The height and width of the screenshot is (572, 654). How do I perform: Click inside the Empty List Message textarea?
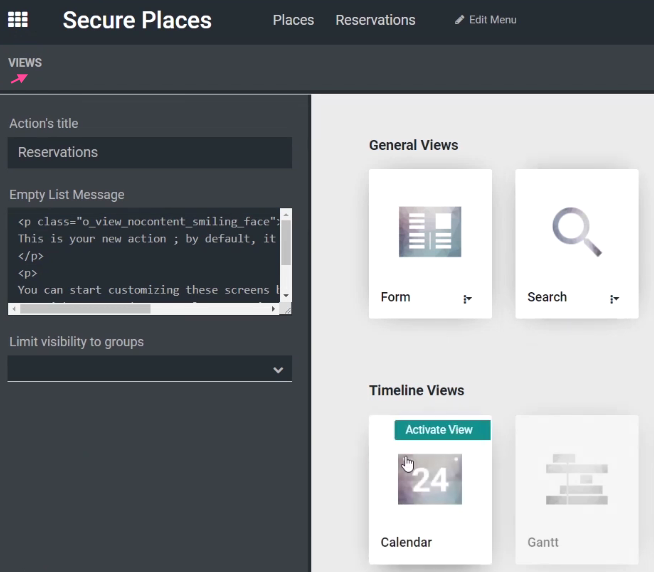point(143,255)
